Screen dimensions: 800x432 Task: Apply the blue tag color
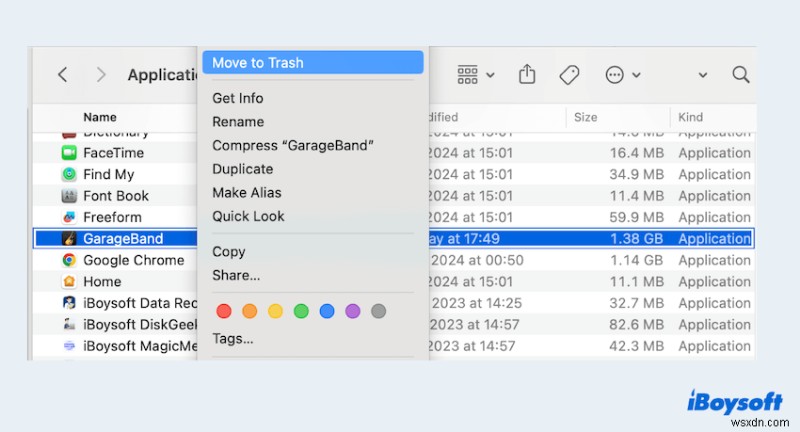click(x=327, y=311)
